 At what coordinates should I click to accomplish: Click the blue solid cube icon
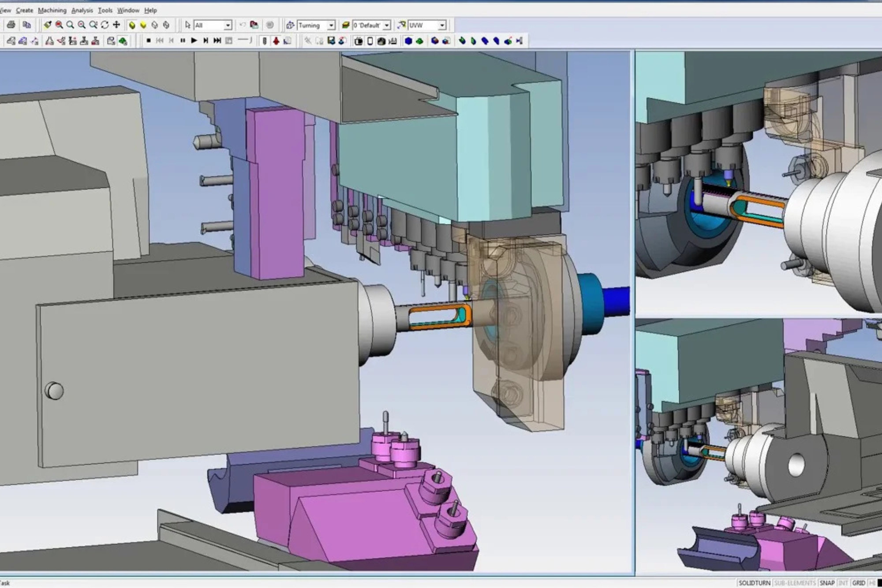[408, 41]
